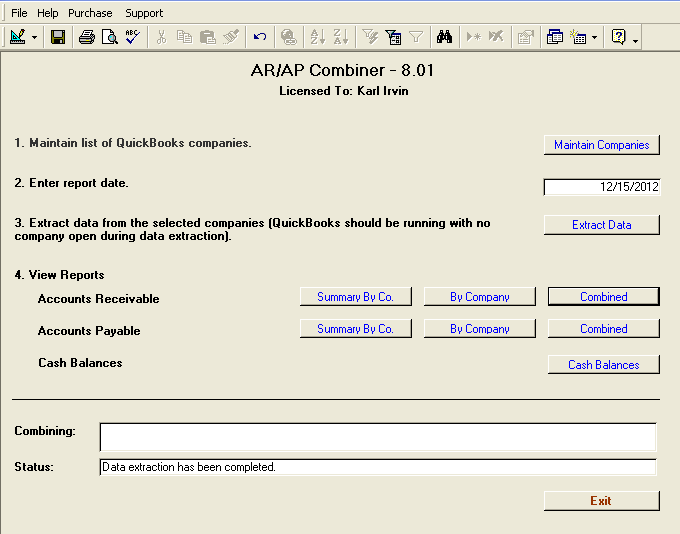
Task: Click the Help question mark icon
Action: click(x=619, y=37)
